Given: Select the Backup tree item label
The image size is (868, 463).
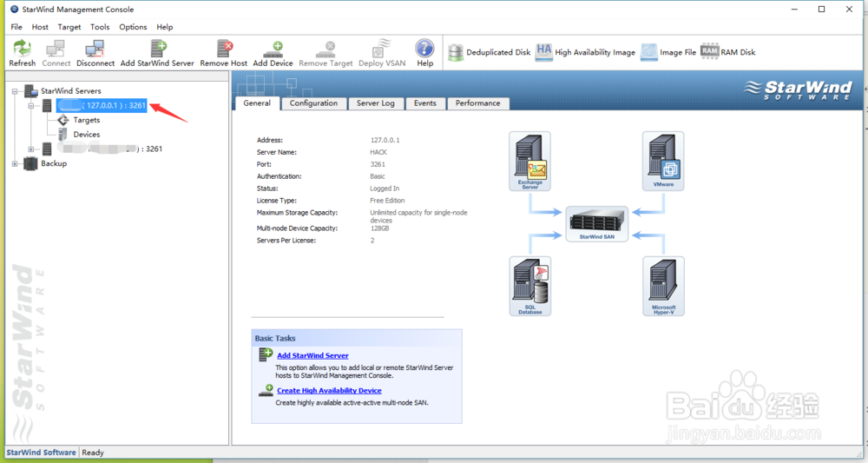Looking at the screenshot, I should tap(54, 163).
